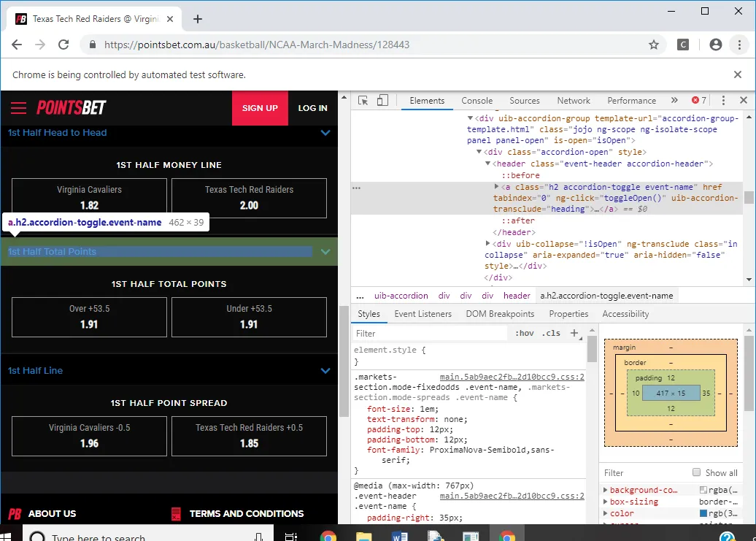Open the Chrome profile icon
This screenshot has height=541, width=756.
click(715, 45)
